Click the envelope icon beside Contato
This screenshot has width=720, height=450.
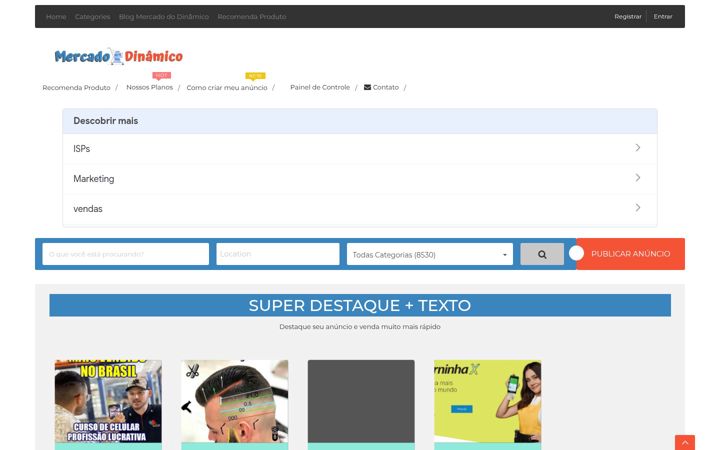pyautogui.click(x=367, y=87)
